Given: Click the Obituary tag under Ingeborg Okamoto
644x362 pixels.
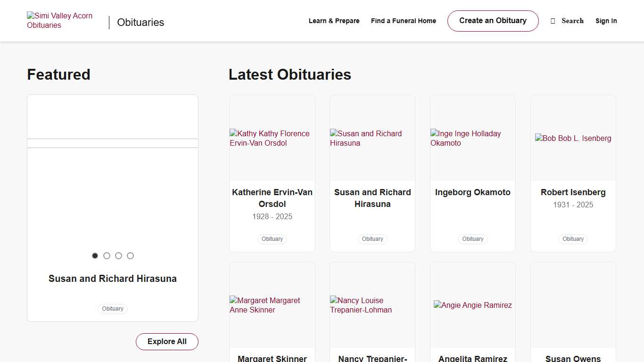Looking at the screenshot, I should point(472,239).
